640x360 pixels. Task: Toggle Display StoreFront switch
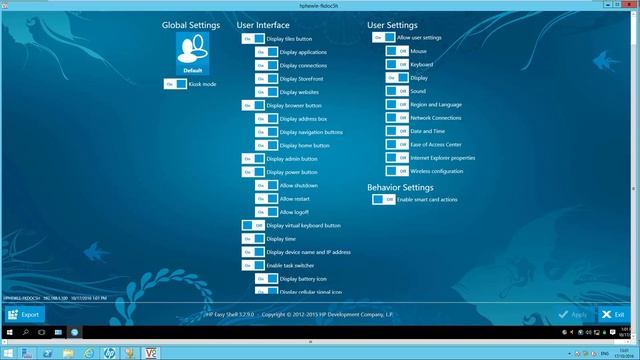coord(267,79)
